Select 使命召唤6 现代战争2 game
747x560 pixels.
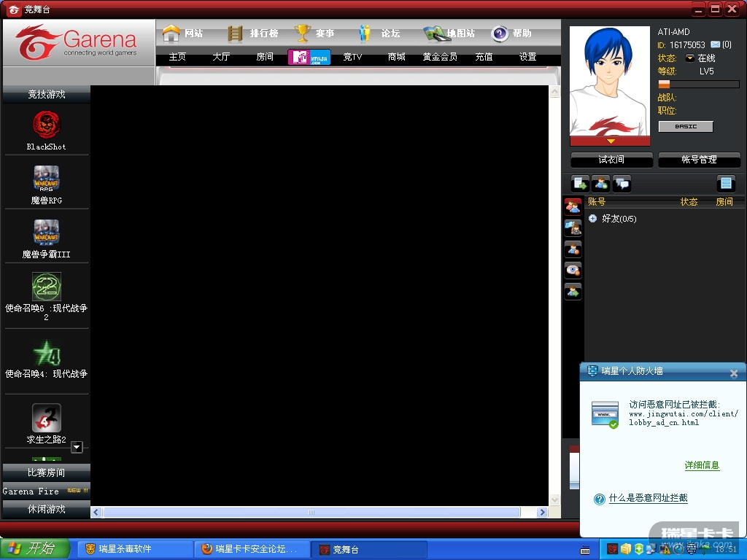click(46, 296)
